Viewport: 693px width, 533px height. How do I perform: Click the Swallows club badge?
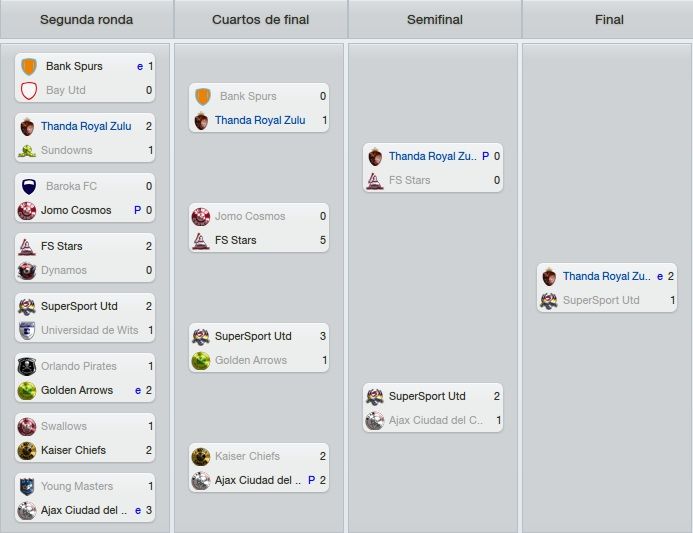click(27, 426)
